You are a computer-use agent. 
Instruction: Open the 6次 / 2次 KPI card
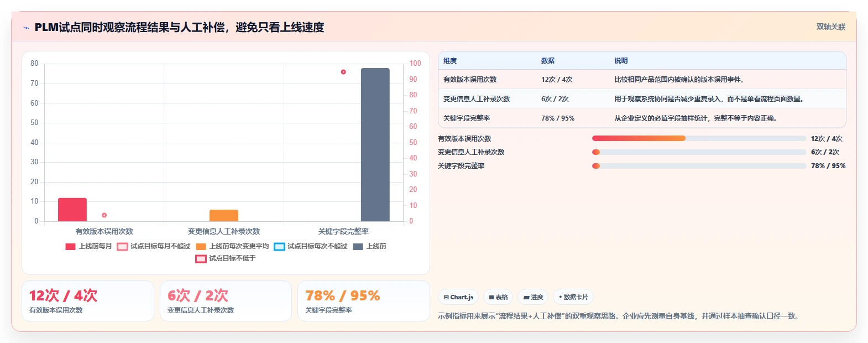click(x=226, y=301)
